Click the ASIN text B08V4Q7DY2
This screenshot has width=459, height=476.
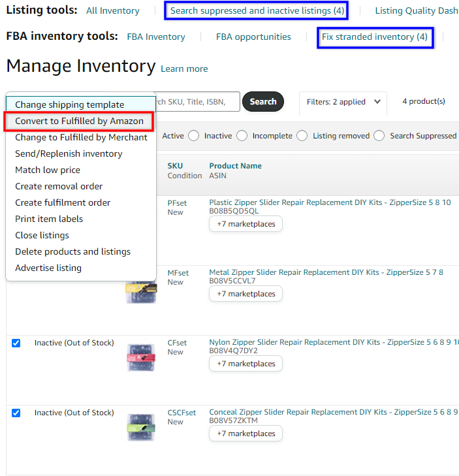[x=234, y=351]
